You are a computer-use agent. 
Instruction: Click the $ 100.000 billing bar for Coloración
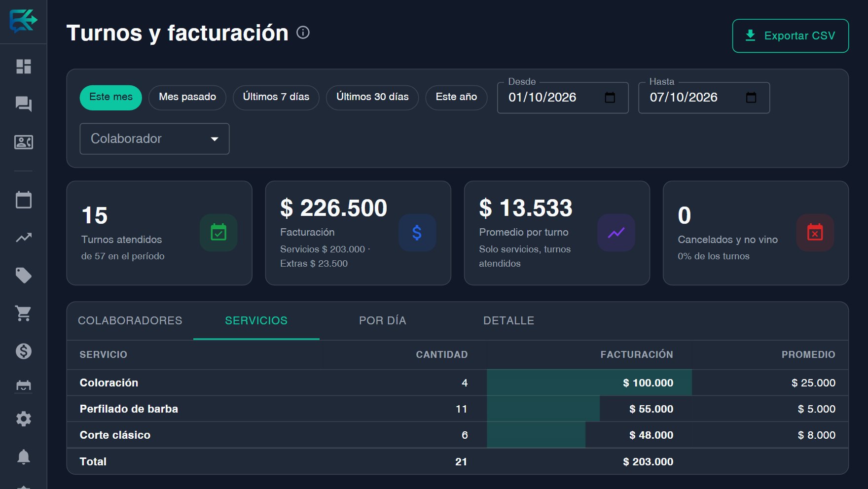[589, 383]
